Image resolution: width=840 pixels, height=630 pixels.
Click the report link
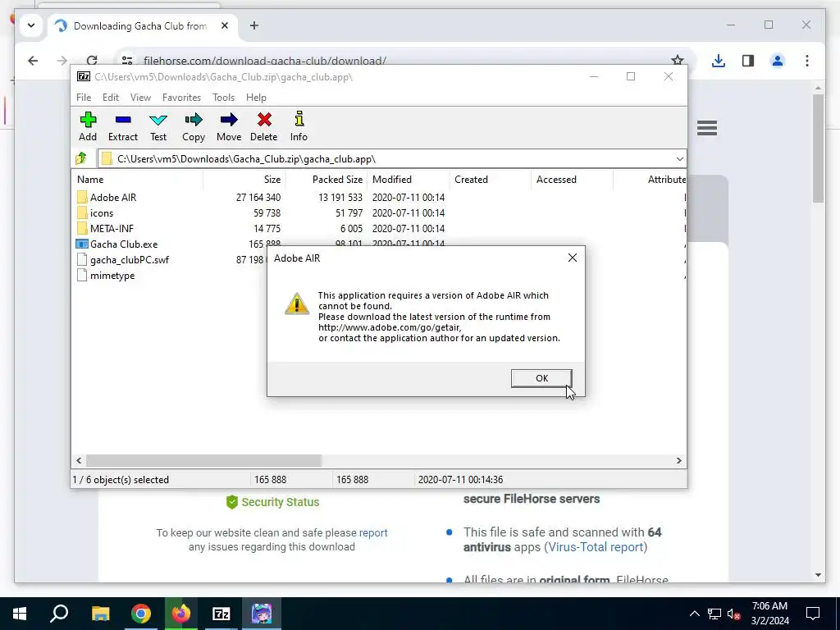click(x=373, y=532)
